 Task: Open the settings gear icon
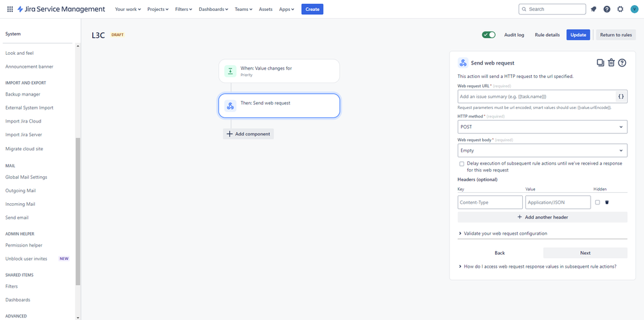point(620,9)
